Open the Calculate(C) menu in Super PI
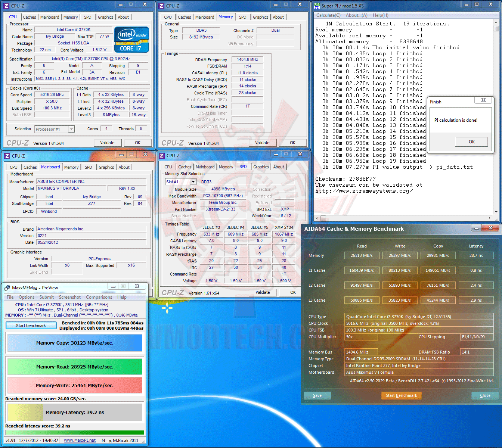Image resolution: width=502 pixels, height=448 pixels. pos(328,15)
